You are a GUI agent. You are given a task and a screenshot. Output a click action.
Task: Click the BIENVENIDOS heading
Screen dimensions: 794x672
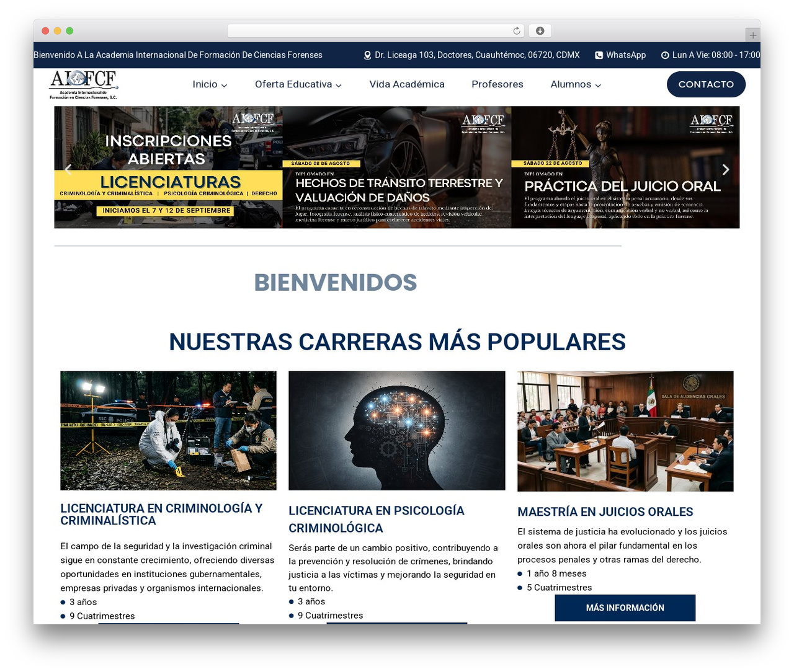336,283
